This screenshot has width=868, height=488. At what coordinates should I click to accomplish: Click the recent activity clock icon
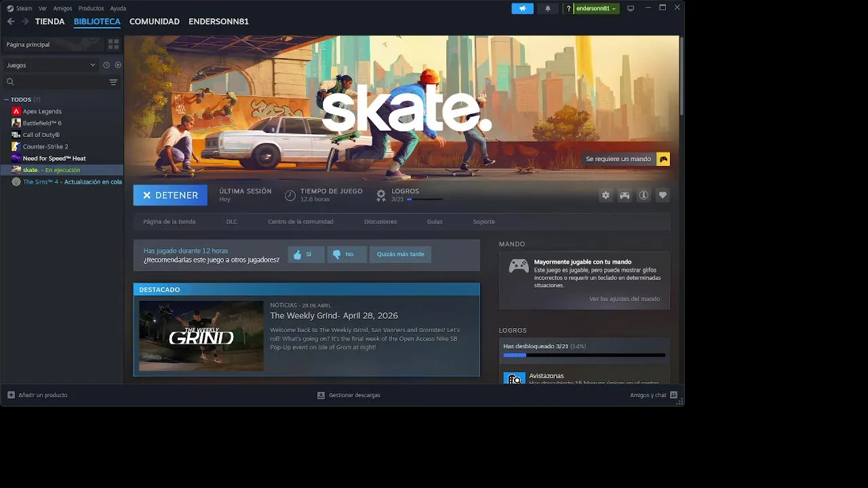(106, 65)
